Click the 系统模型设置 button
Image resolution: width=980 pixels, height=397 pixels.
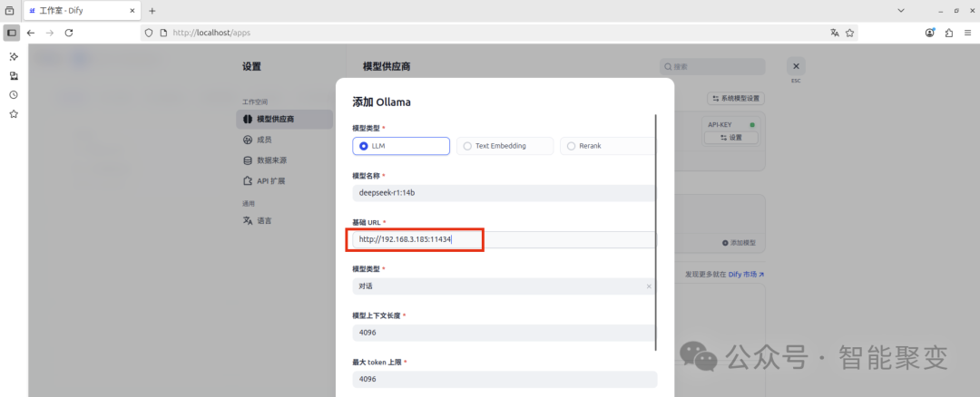point(736,99)
